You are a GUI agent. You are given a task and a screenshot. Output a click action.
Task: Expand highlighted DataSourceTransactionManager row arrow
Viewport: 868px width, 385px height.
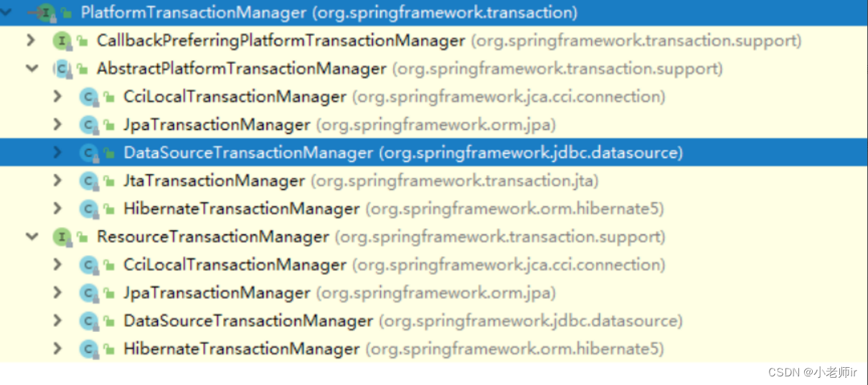tap(57, 152)
